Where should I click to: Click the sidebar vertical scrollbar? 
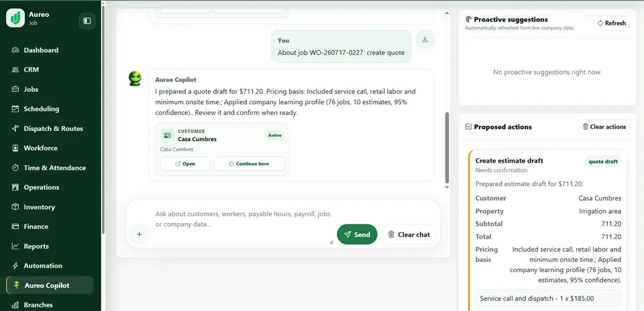click(x=103, y=120)
